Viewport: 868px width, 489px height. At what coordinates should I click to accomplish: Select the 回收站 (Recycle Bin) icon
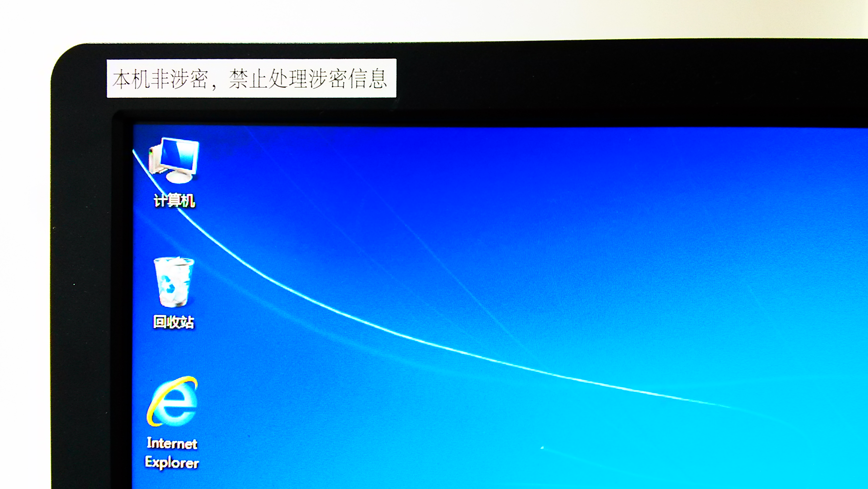[x=174, y=282]
